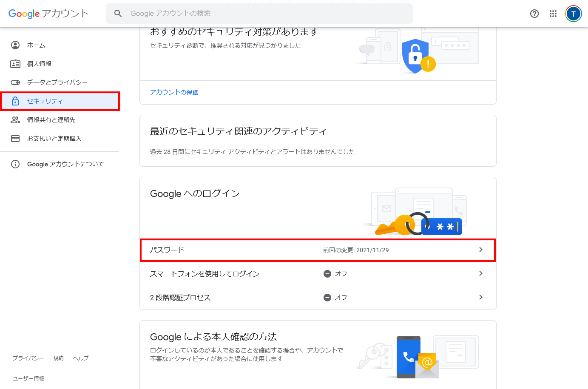The width and height of the screenshot is (588, 389).
Task: Click the お支払いと定期購入 card icon
Action: 15,139
